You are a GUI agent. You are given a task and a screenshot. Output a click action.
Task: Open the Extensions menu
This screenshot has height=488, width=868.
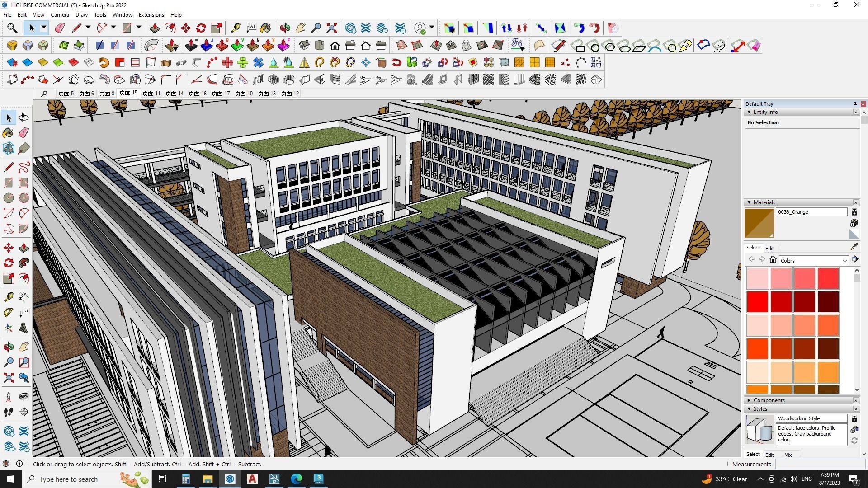coord(151,15)
